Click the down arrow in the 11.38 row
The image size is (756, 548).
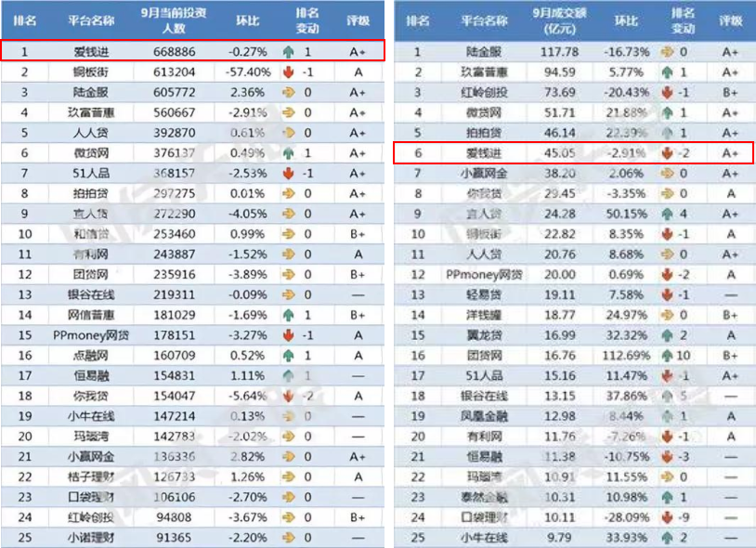coord(667,457)
